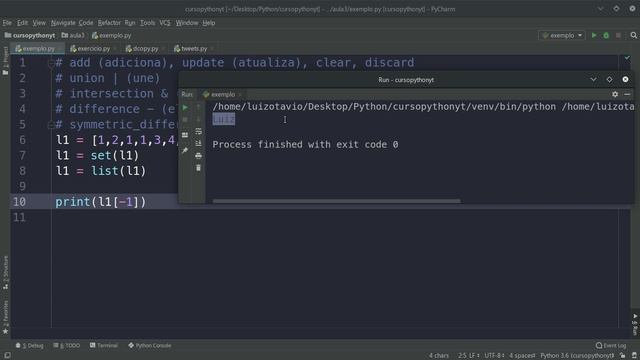Viewport: 640px width, 360px height.
Task: Click the Print icon in Run console
Action: pyautogui.click(x=198, y=156)
